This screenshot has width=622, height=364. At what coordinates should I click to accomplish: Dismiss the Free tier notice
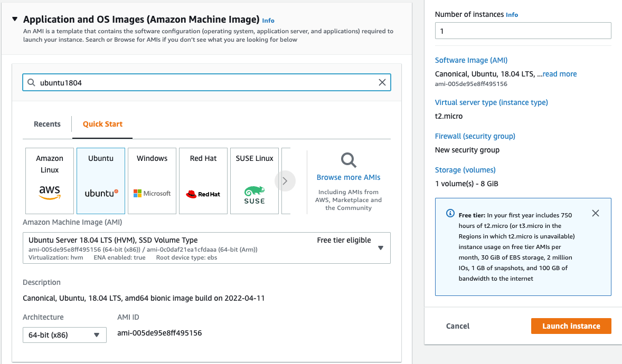tap(596, 213)
